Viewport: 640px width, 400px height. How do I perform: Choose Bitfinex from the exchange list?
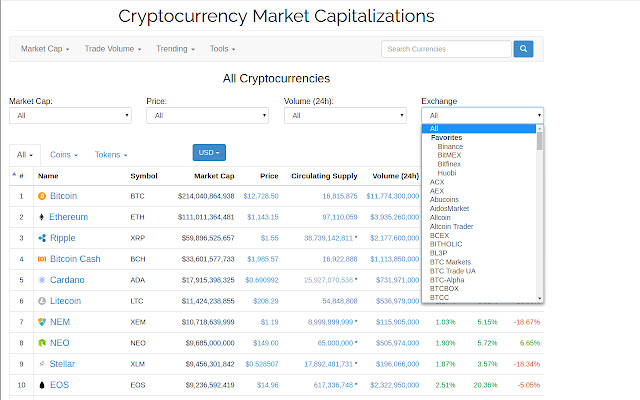point(449,164)
